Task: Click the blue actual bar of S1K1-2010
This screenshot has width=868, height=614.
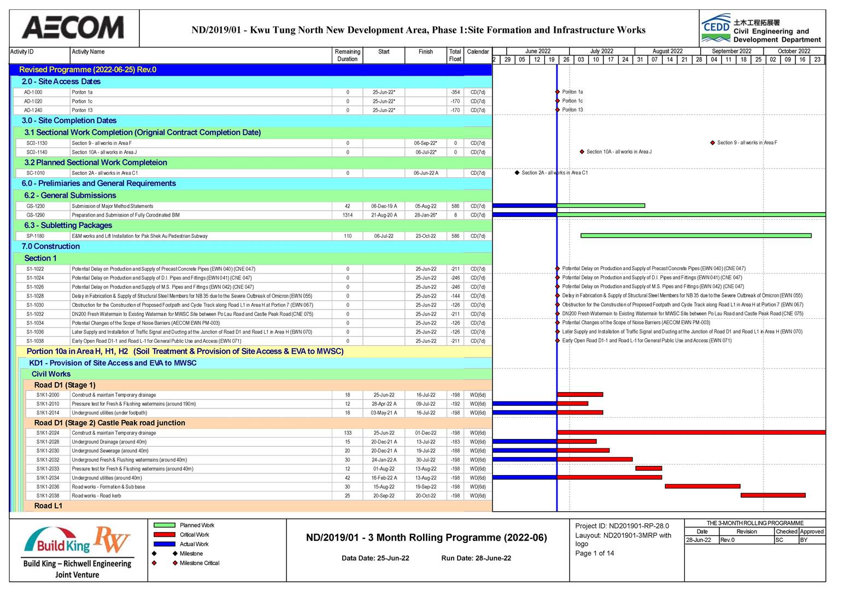Action: coord(525,404)
